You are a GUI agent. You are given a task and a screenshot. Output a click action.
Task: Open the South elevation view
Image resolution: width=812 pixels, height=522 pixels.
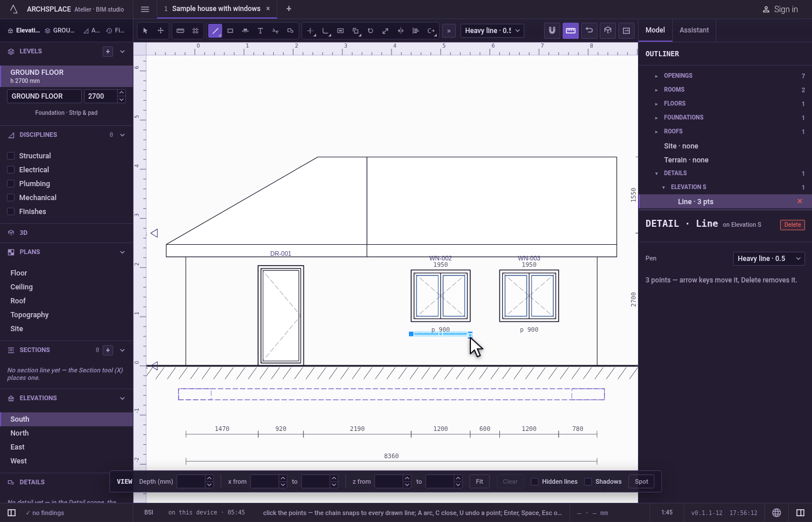pos(67,419)
